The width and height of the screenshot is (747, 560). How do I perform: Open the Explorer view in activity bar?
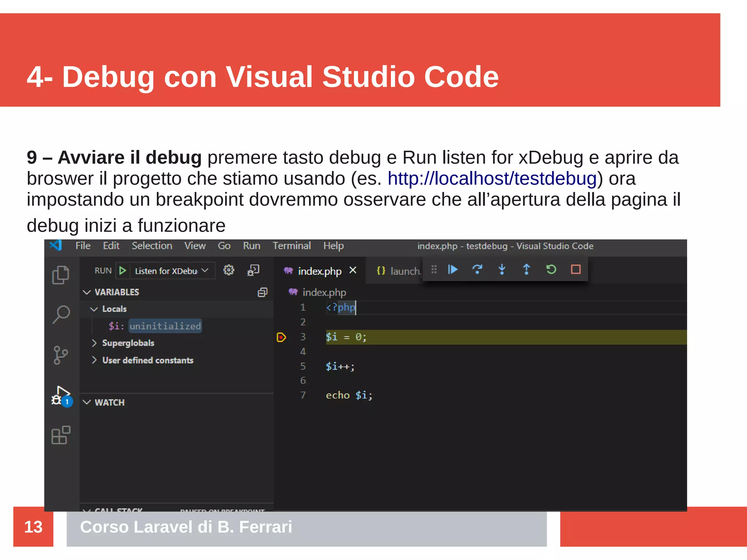[x=61, y=275]
